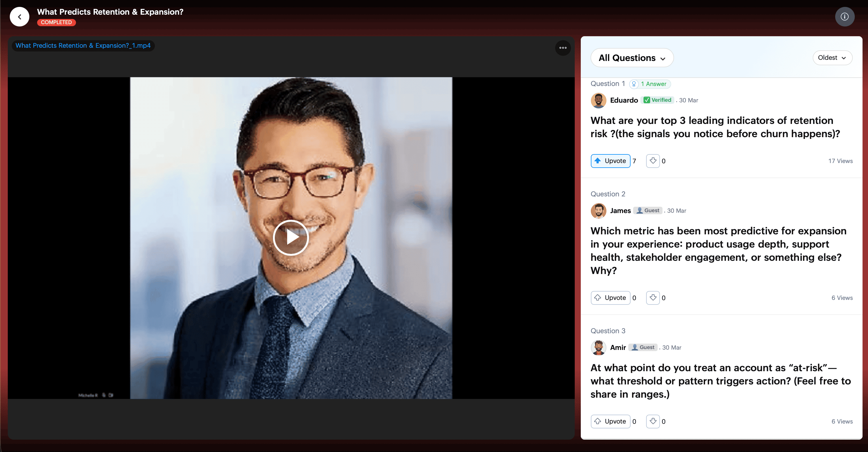Viewport: 868px width, 452px height.
Task: Click the name Eduardo
Action: 624,100
